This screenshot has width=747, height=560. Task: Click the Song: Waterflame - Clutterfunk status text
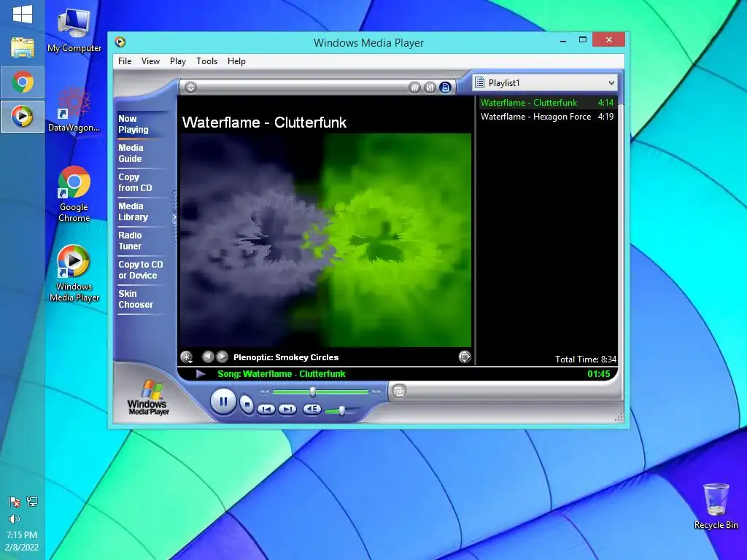(x=281, y=374)
